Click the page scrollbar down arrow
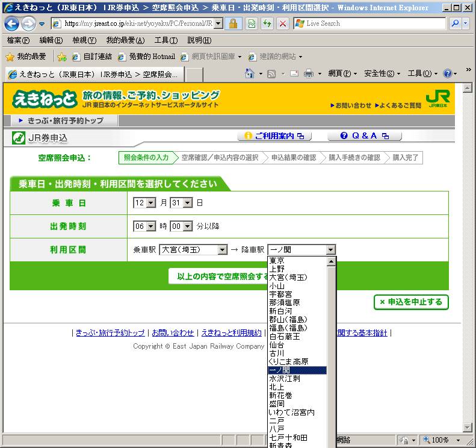476x448 pixels. 468,428
